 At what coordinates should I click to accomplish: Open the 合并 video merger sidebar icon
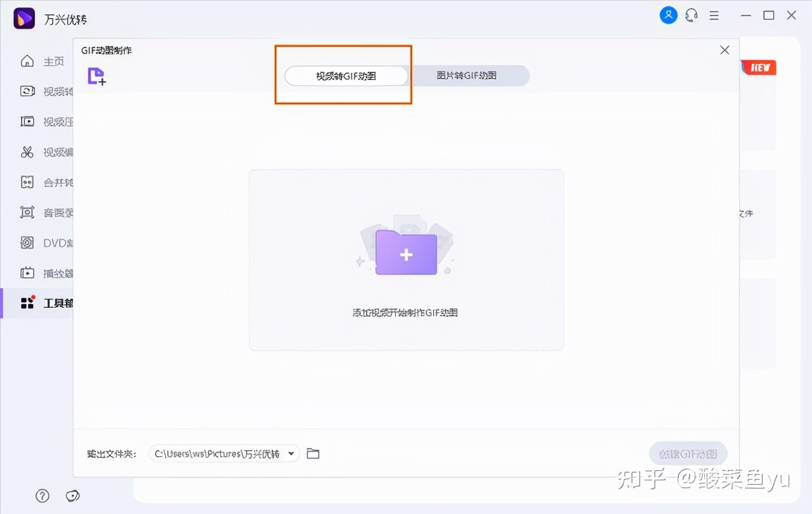tap(28, 182)
